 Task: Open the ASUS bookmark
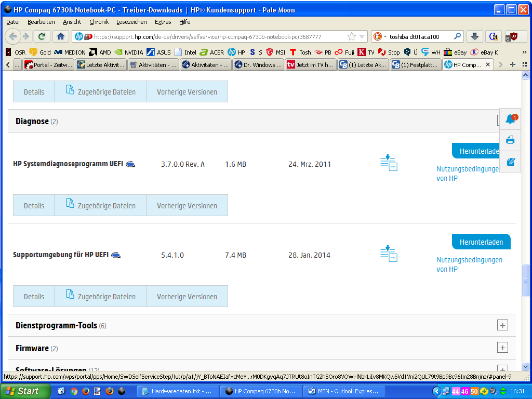coord(159,52)
